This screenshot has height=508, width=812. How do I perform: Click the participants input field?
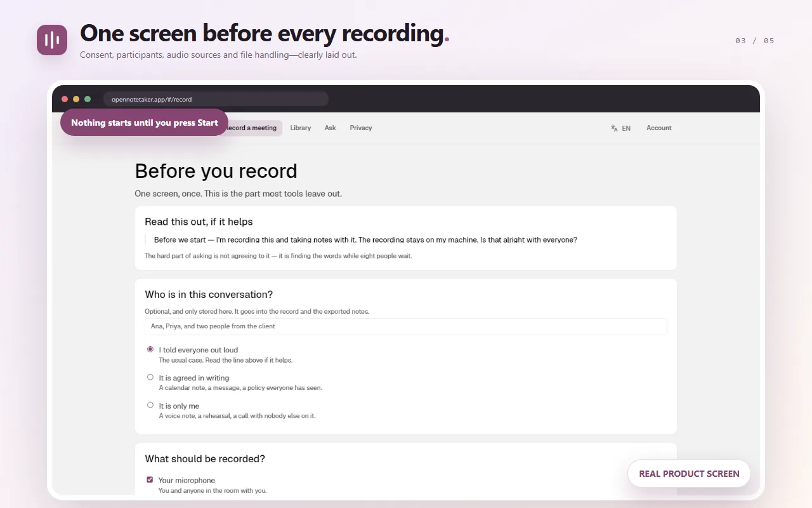tap(406, 326)
